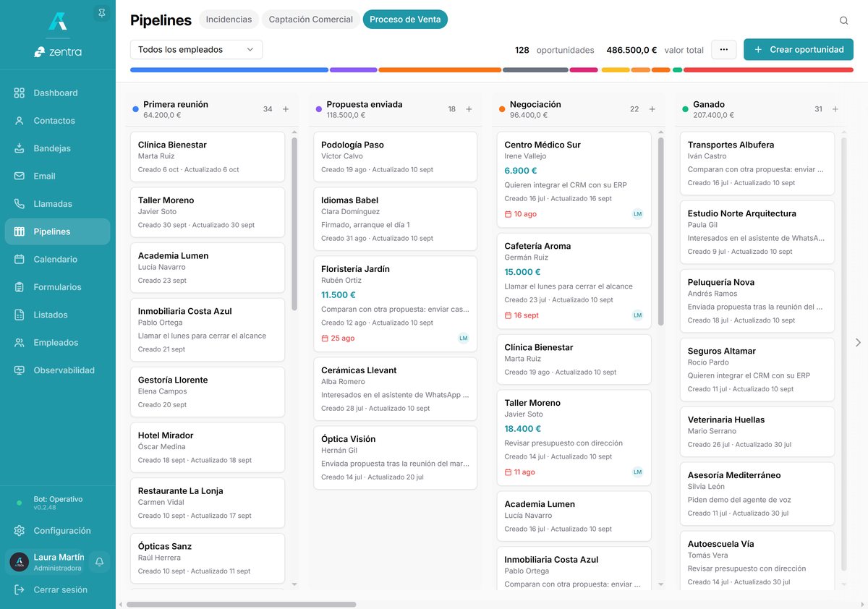Click the 10 ago due date on Centro Médico Sur
Viewport: 868px width, 609px height.
521,214
